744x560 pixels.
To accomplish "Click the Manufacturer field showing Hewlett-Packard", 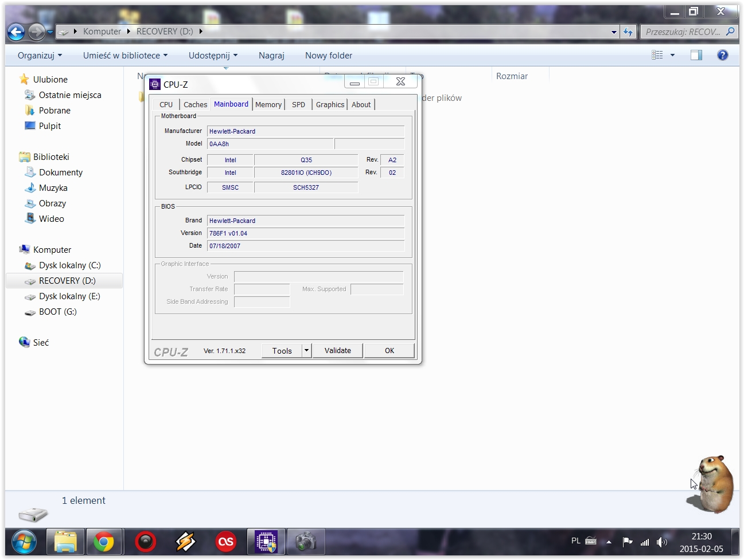I will coord(306,131).
